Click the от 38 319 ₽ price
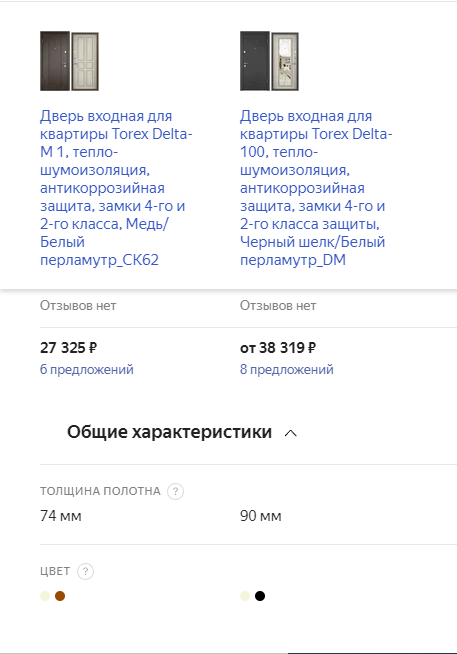Viewport: 457px width, 654px height. 278,347
